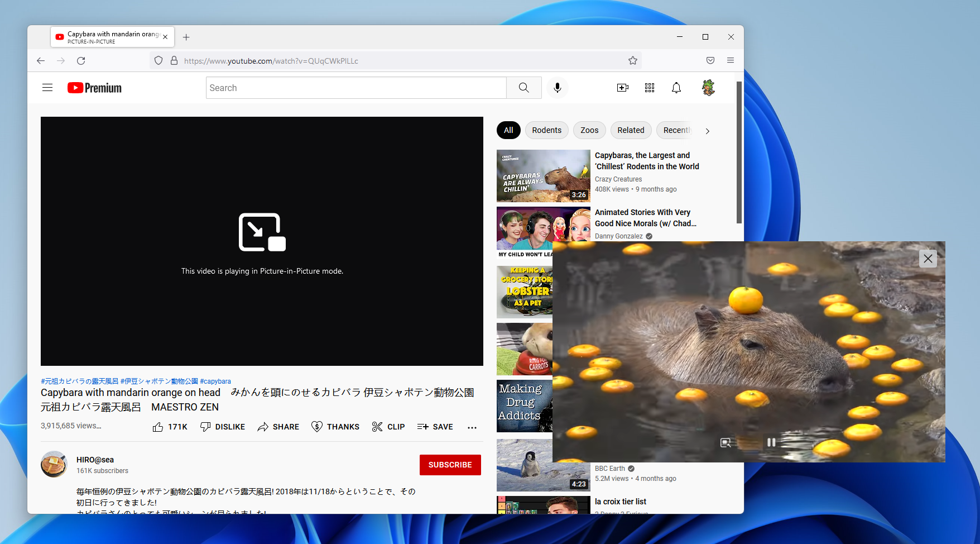
Task: Open the YouTube hamburger guide menu
Action: (47, 88)
